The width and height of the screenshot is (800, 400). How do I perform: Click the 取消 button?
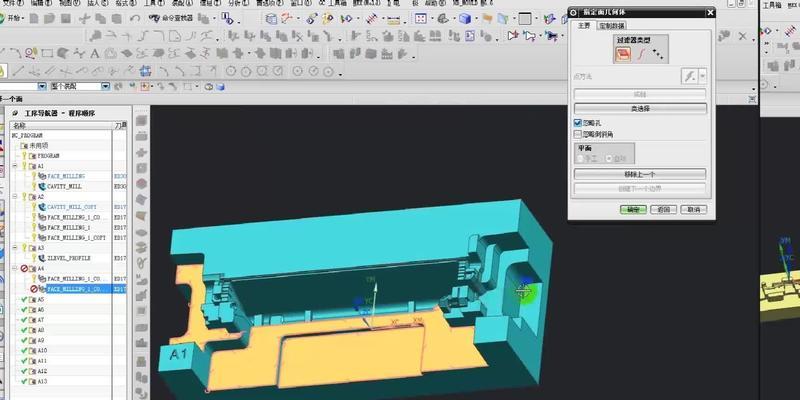click(x=693, y=210)
